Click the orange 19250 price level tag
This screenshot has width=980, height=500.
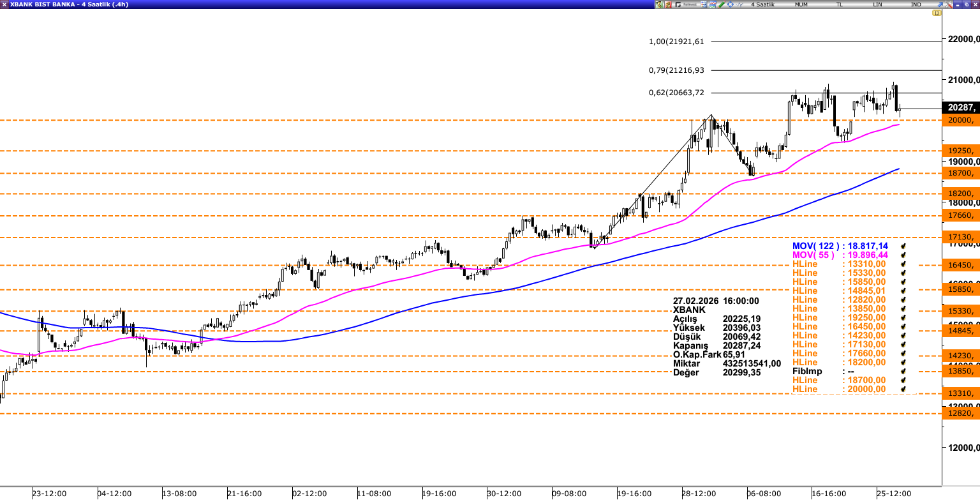point(961,151)
